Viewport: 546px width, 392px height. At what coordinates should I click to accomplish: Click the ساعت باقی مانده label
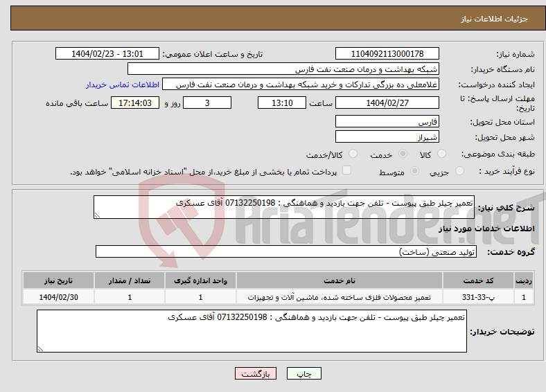(x=77, y=103)
